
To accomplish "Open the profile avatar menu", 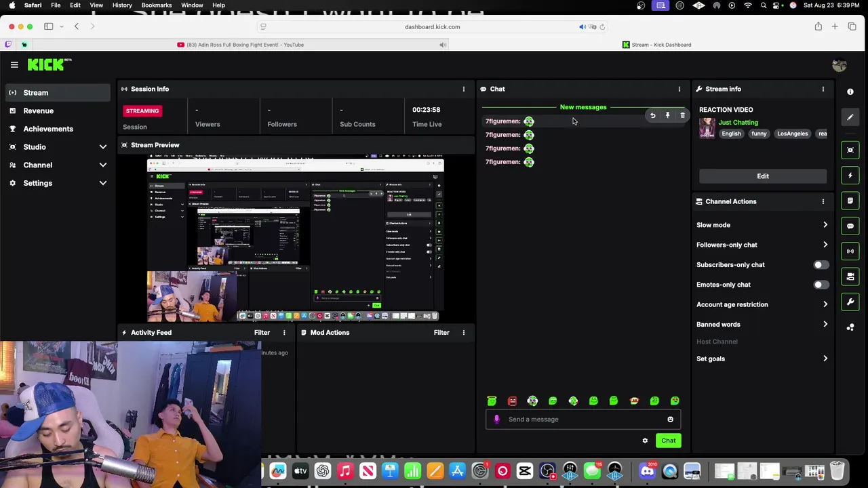I will click(x=840, y=65).
